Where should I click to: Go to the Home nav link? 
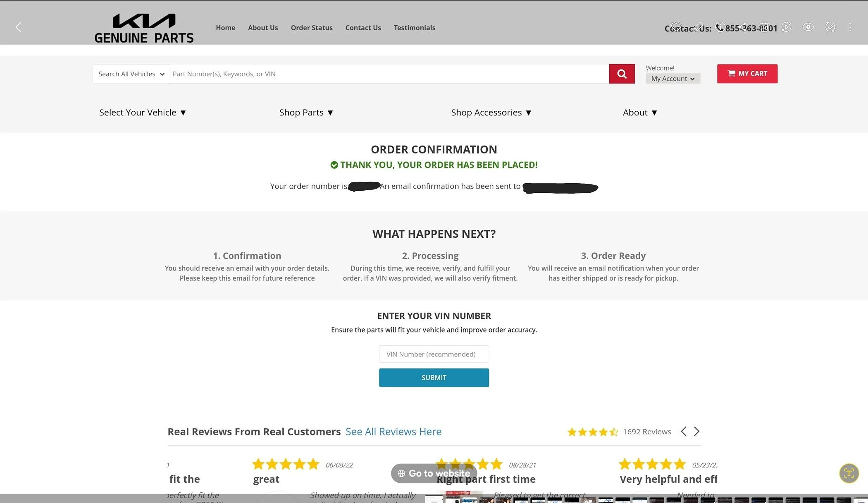(225, 28)
